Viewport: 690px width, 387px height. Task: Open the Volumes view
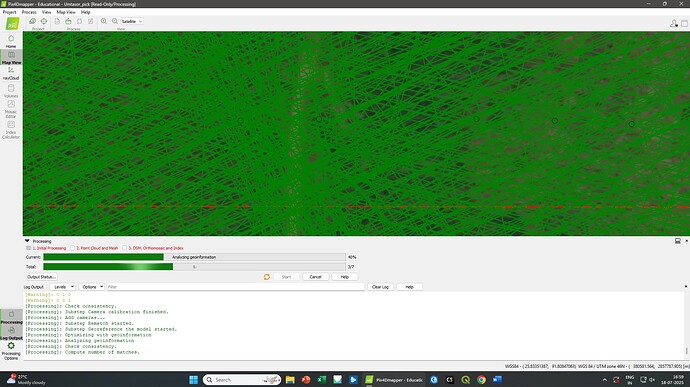tap(11, 91)
